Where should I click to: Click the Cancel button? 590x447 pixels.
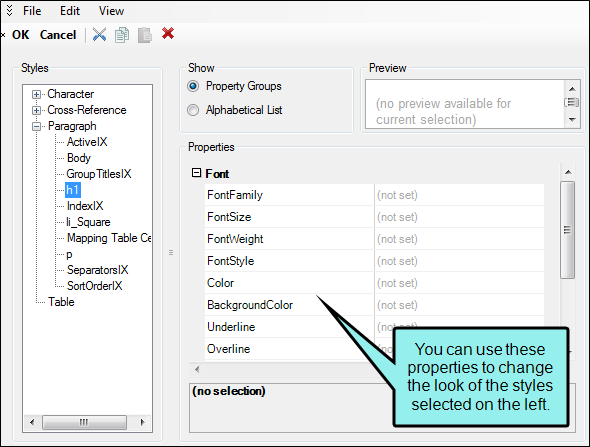click(x=58, y=35)
